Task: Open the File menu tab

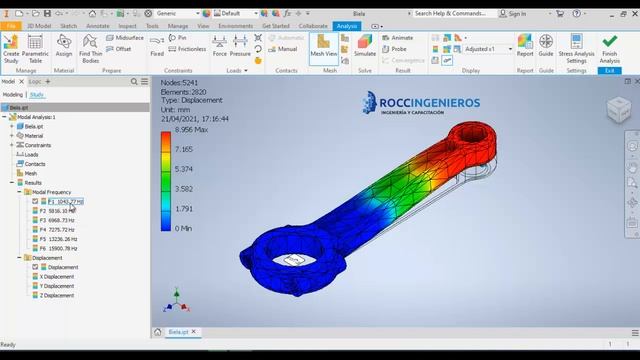Action: 11,26
